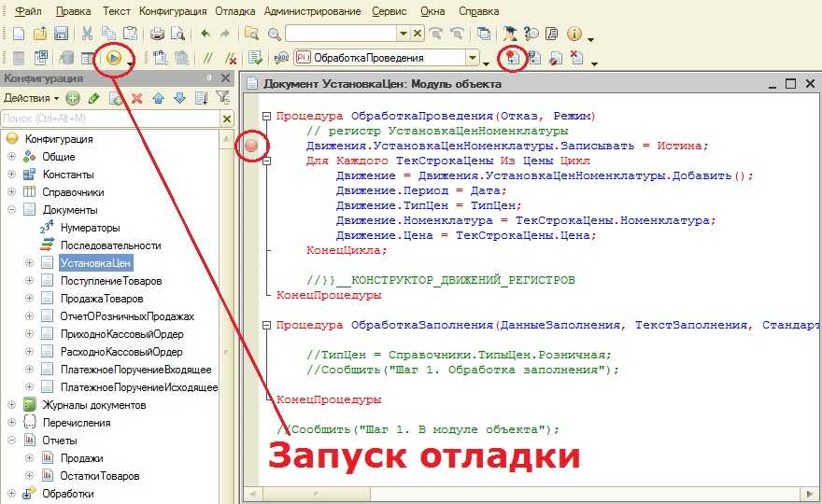
Task: Collapse the Документы tree node
Action: [11, 210]
